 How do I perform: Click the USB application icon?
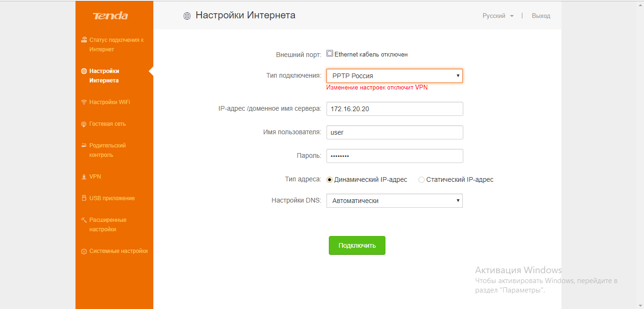coord(84,198)
